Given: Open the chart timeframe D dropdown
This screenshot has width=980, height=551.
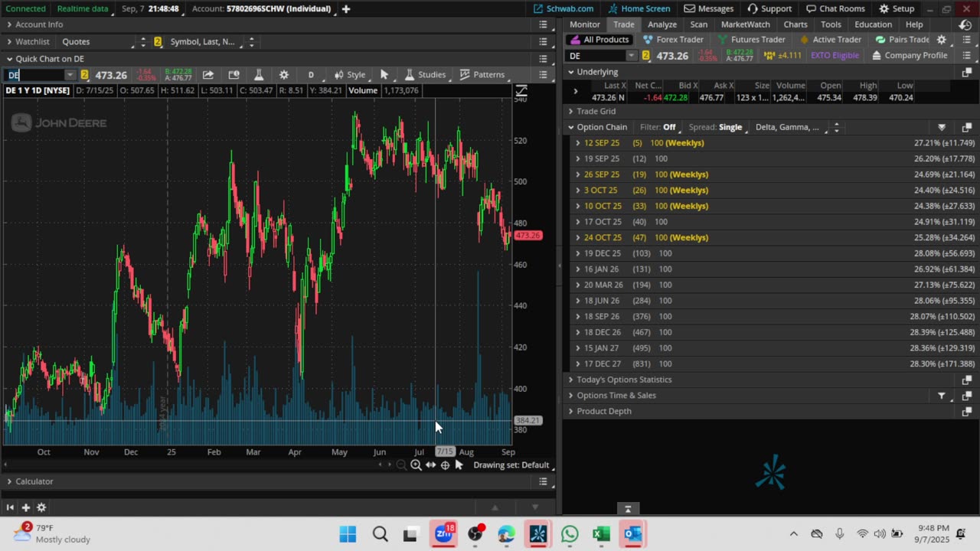Looking at the screenshot, I should [x=311, y=75].
